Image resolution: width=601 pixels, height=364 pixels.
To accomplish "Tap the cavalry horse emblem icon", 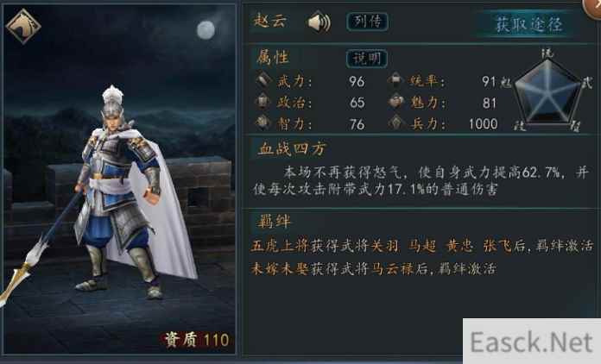I will (x=23, y=27).
